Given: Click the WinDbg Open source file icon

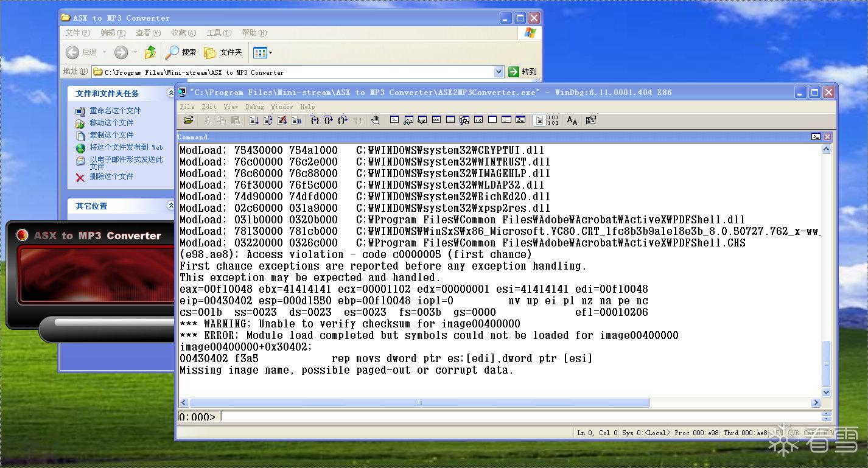Looking at the screenshot, I should pyautogui.click(x=189, y=120).
